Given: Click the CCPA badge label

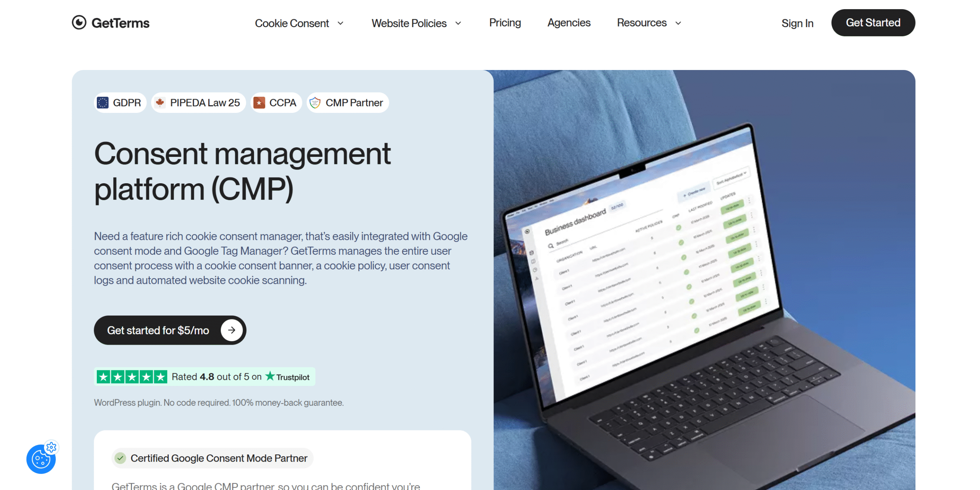Looking at the screenshot, I should pyautogui.click(x=283, y=103).
